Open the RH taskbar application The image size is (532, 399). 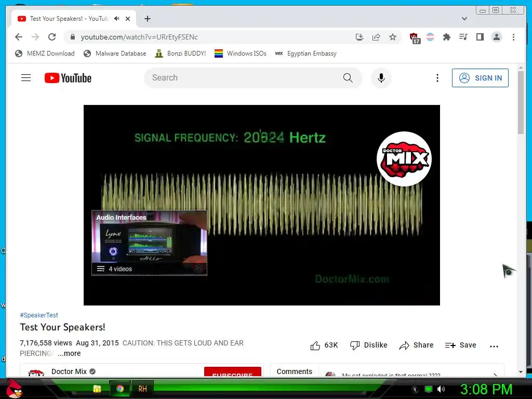[x=142, y=389]
